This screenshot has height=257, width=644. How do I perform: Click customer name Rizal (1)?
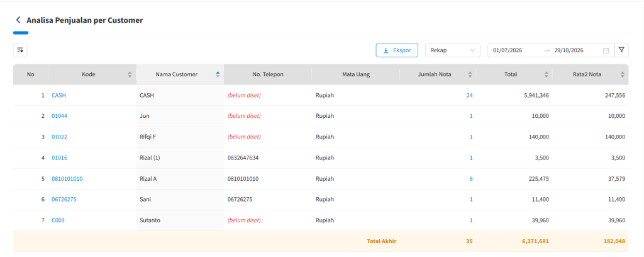point(150,158)
